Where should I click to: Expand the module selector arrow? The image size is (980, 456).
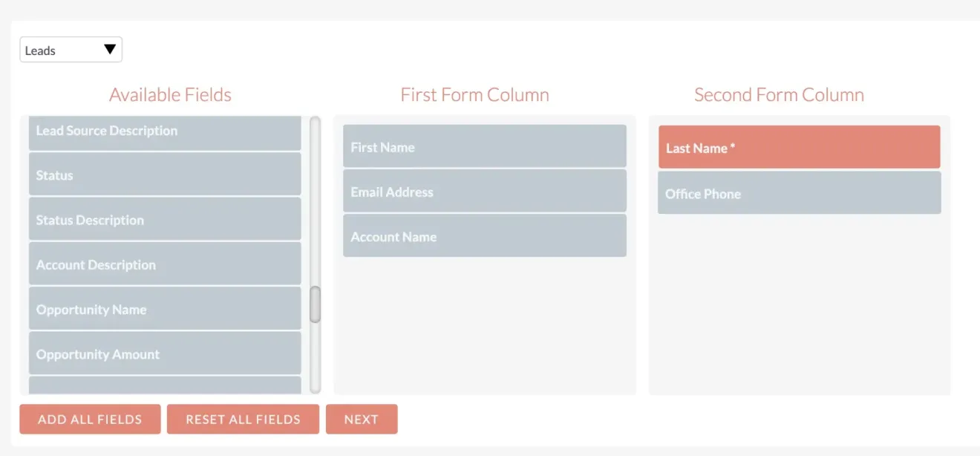pos(110,49)
